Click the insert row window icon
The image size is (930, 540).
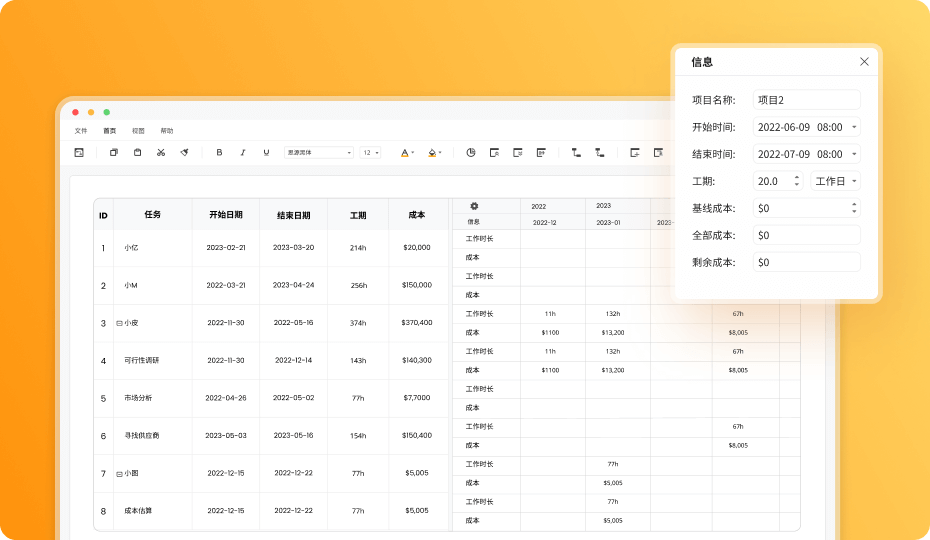click(635, 153)
